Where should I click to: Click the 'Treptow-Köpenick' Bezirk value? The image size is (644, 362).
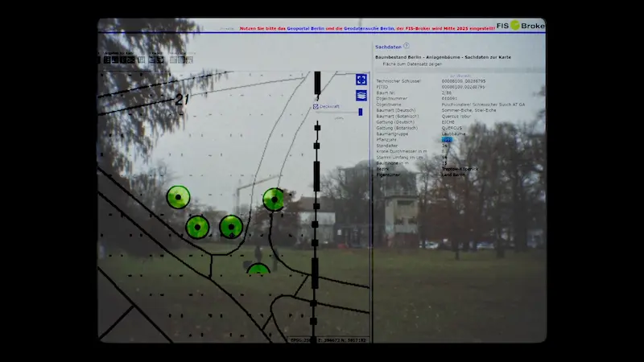(460, 169)
